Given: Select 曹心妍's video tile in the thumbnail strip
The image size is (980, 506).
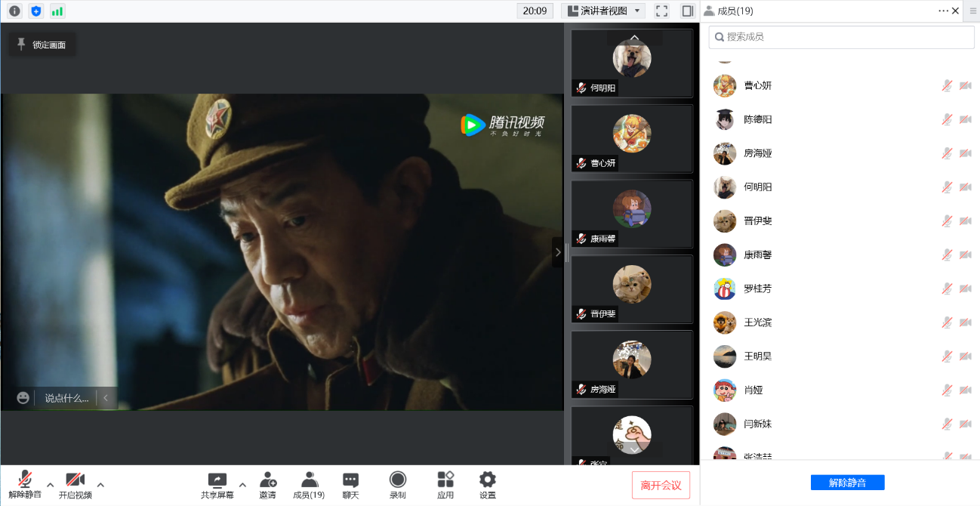Looking at the screenshot, I should click(632, 139).
